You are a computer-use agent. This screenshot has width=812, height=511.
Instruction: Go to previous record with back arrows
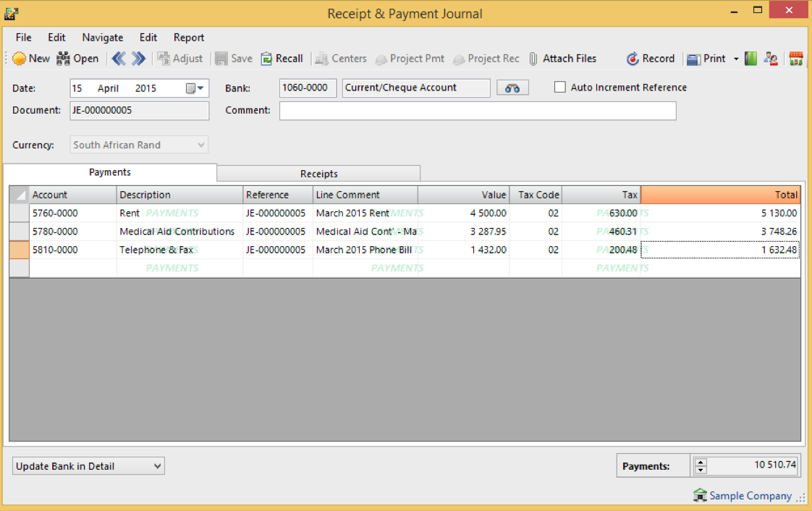pos(119,59)
